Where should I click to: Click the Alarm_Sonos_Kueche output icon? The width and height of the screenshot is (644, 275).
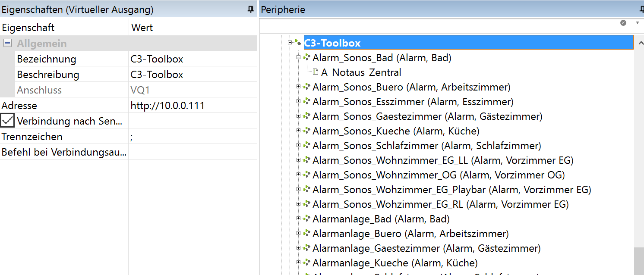(x=307, y=131)
